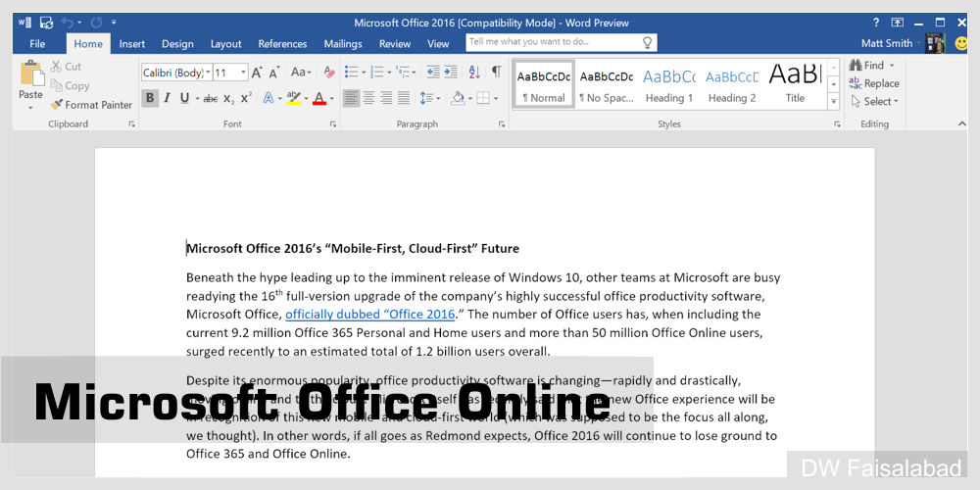980x490 pixels.
Task: Switch to the View tab
Action: 438,44
